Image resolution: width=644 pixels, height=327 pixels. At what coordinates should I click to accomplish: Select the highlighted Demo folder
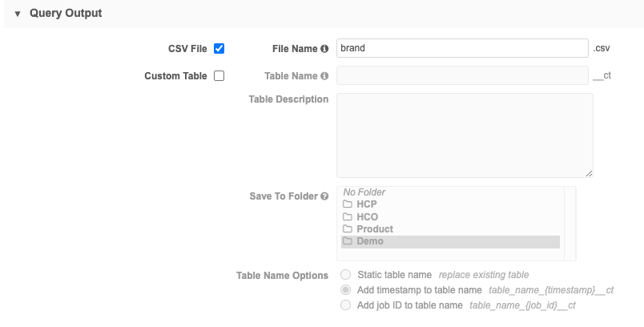[x=370, y=241]
